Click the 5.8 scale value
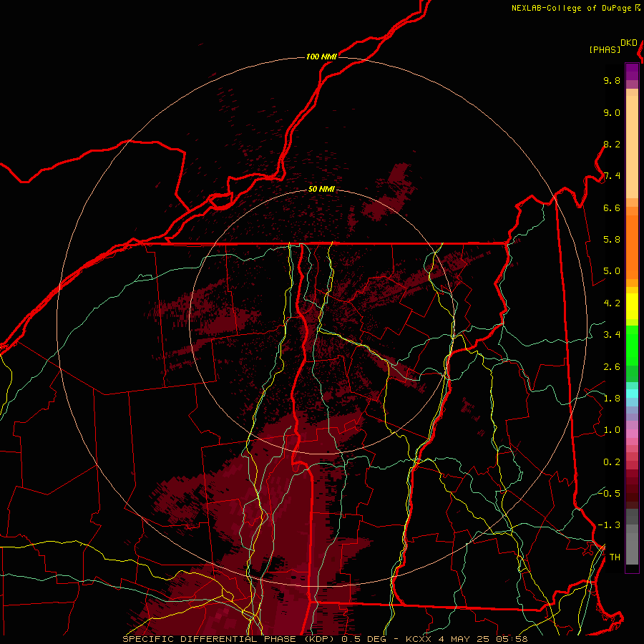644x644 pixels. [612, 240]
